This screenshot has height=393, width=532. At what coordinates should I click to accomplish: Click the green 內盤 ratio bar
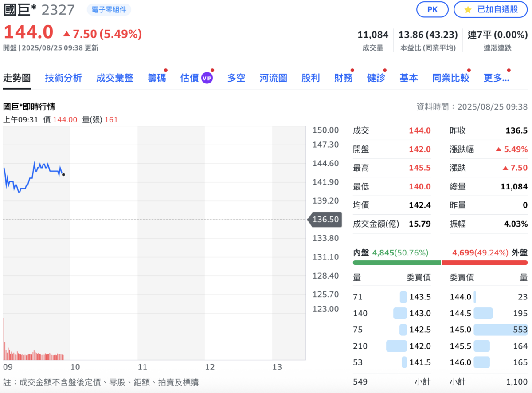(x=397, y=263)
